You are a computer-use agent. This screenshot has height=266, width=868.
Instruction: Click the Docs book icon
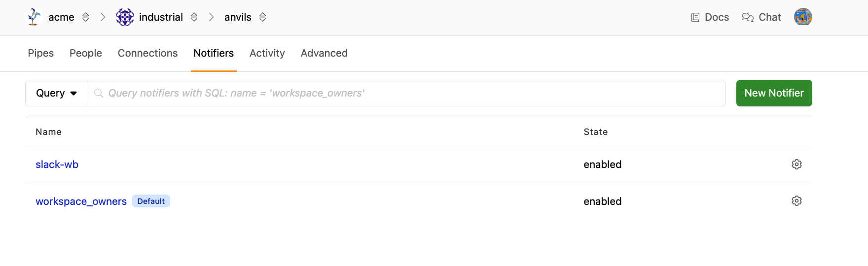(x=695, y=17)
